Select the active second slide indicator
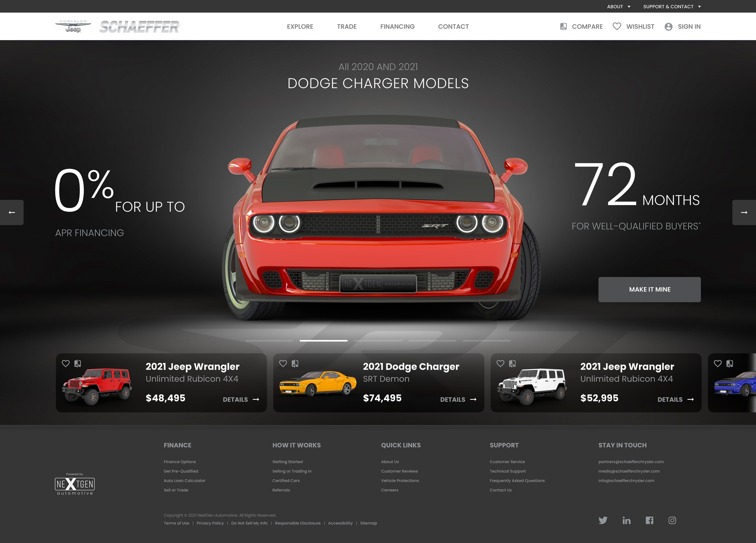 [x=323, y=341]
